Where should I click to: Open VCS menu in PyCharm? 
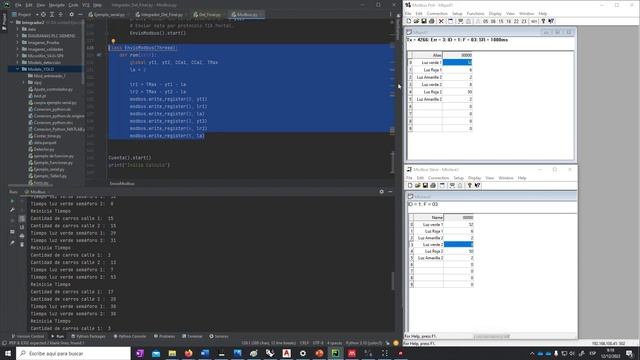click(x=86, y=5)
